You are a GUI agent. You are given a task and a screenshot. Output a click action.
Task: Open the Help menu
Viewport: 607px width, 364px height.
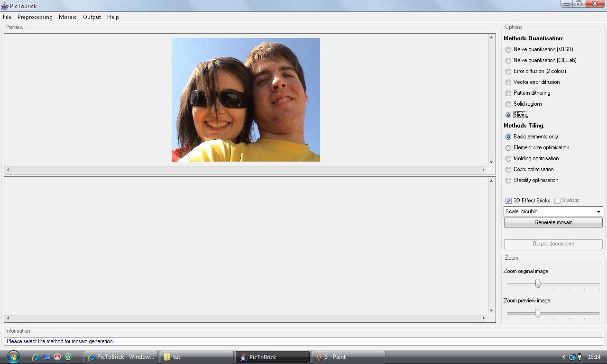(x=113, y=17)
